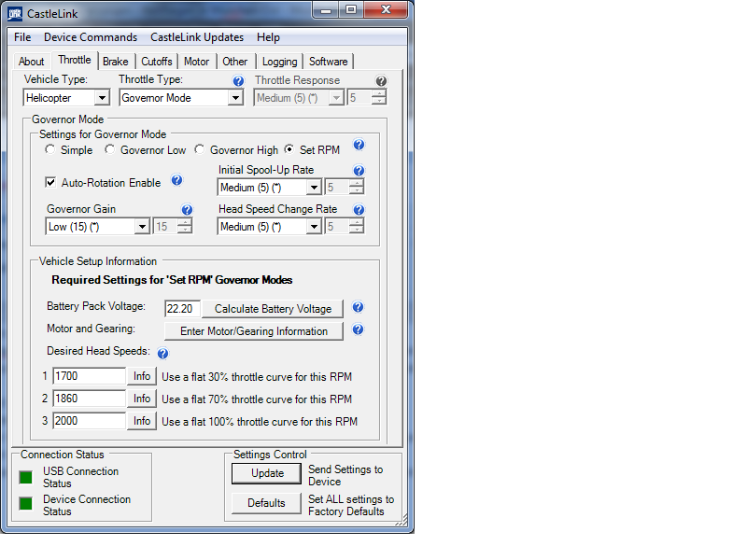The height and width of the screenshot is (560, 747).
Task: Open help for Throttle Response
Action: click(381, 81)
